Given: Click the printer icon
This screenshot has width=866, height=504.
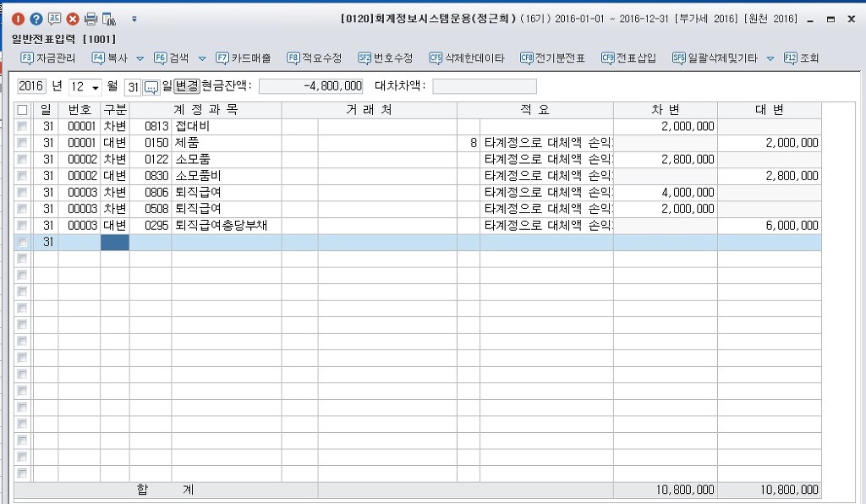Looking at the screenshot, I should pyautogui.click(x=90, y=19).
